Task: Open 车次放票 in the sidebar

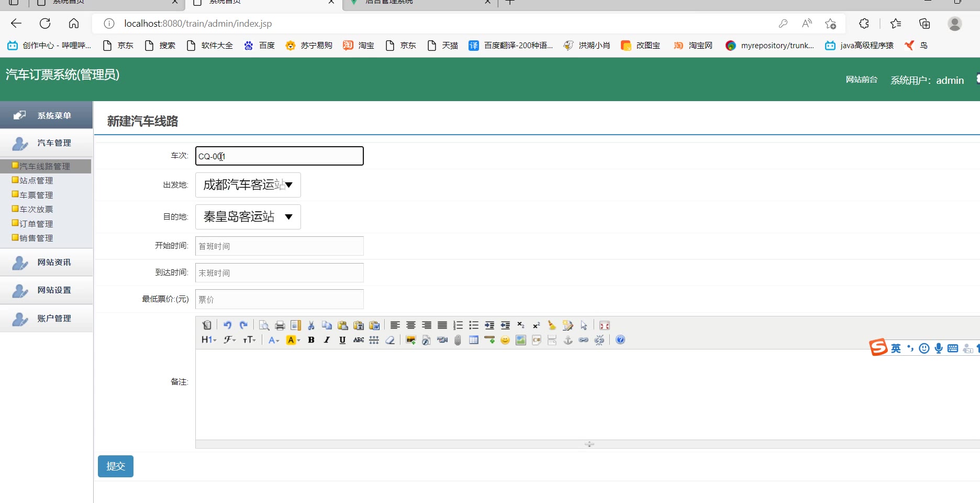Action: (x=36, y=209)
